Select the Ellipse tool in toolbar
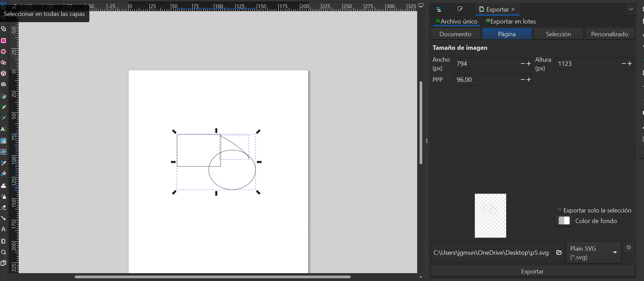The width and height of the screenshot is (644, 281). 3,51
